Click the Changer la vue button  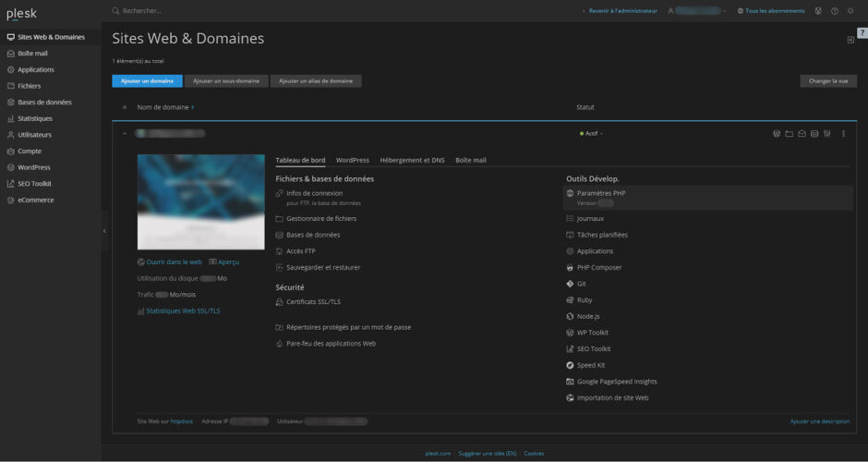coord(828,81)
